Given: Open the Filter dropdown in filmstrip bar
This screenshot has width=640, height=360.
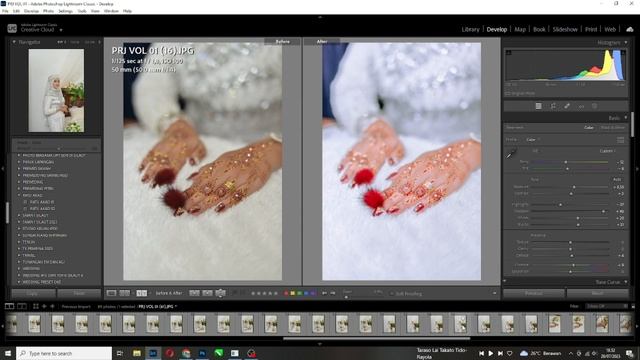Looking at the screenshot, I should tap(607, 306).
